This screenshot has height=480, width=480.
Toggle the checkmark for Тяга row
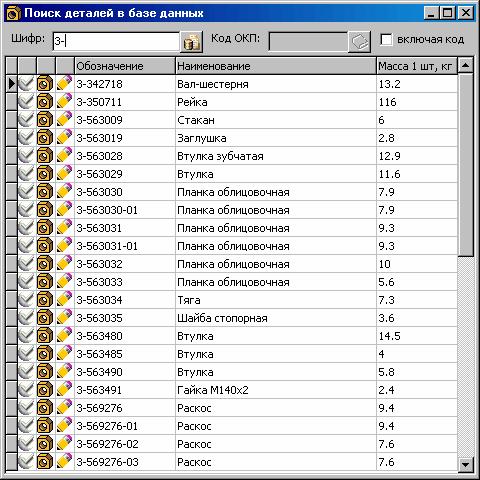pyautogui.click(x=26, y=299)
